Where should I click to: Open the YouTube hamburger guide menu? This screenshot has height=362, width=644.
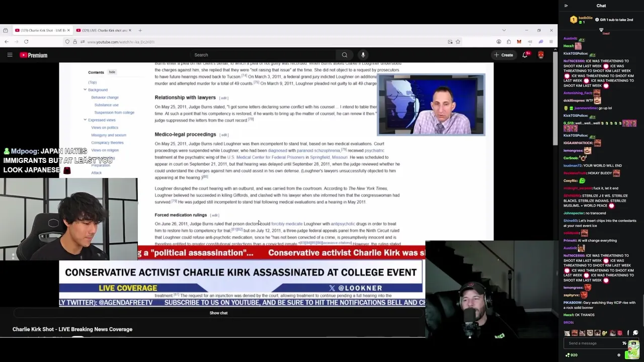point(10,55)
